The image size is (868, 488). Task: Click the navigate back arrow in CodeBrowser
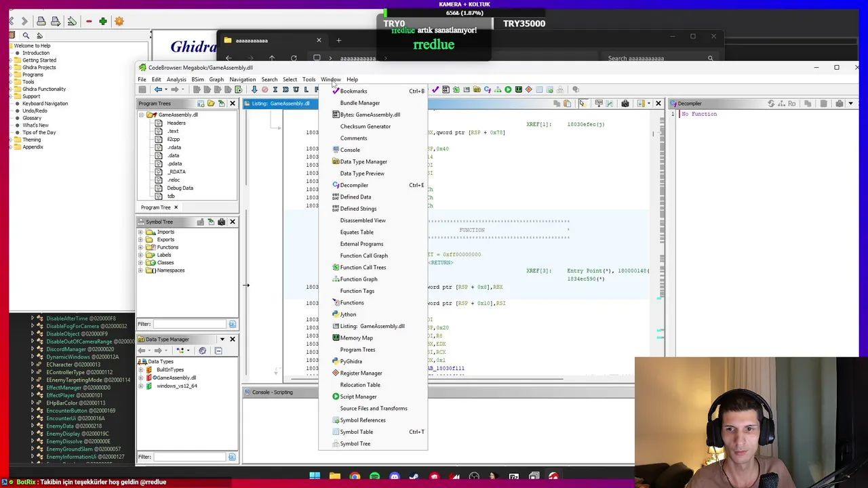(x=158, y=89)
